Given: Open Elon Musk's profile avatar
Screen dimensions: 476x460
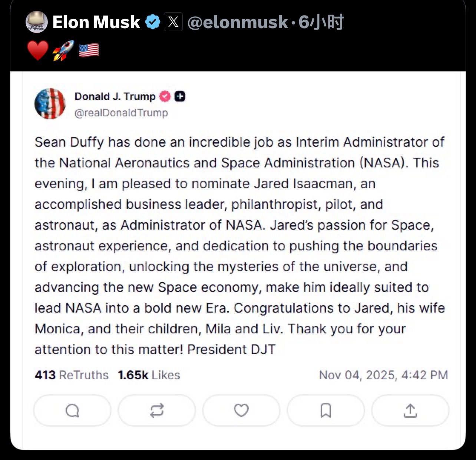Looking at the screenshot, I should tap(36, 22).
